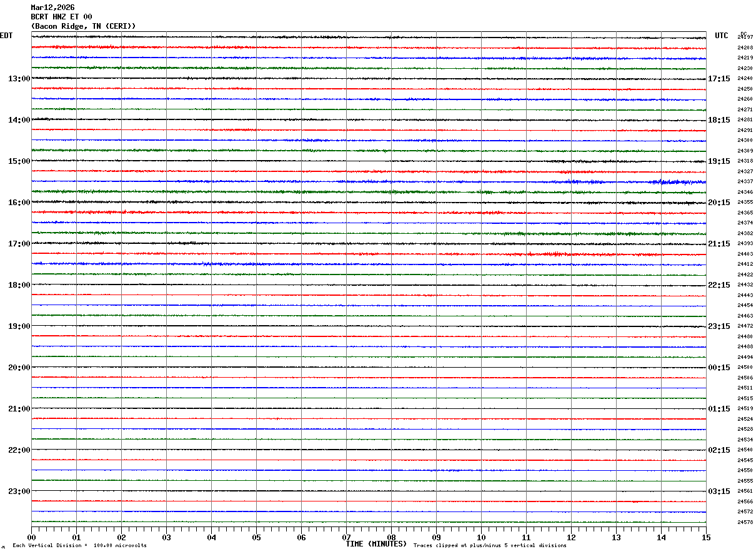Click the DC value 24488
This screenshot has height=554, width=756.
click(745, 346)
